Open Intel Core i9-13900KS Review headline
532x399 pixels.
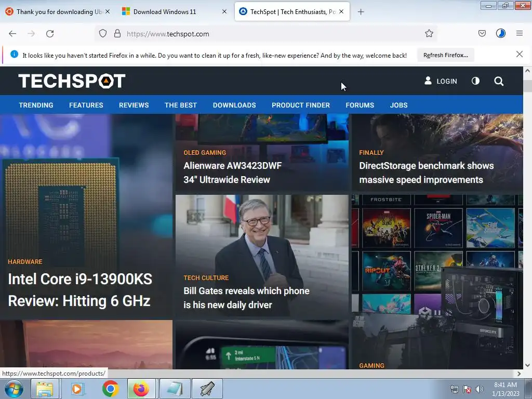(80, 290)
